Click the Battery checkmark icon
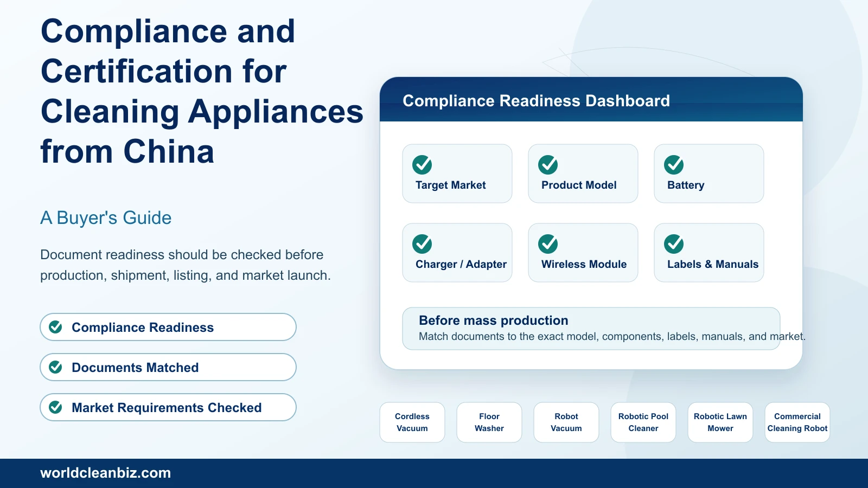The image size is (868, 488). click(x=674, y=165)
